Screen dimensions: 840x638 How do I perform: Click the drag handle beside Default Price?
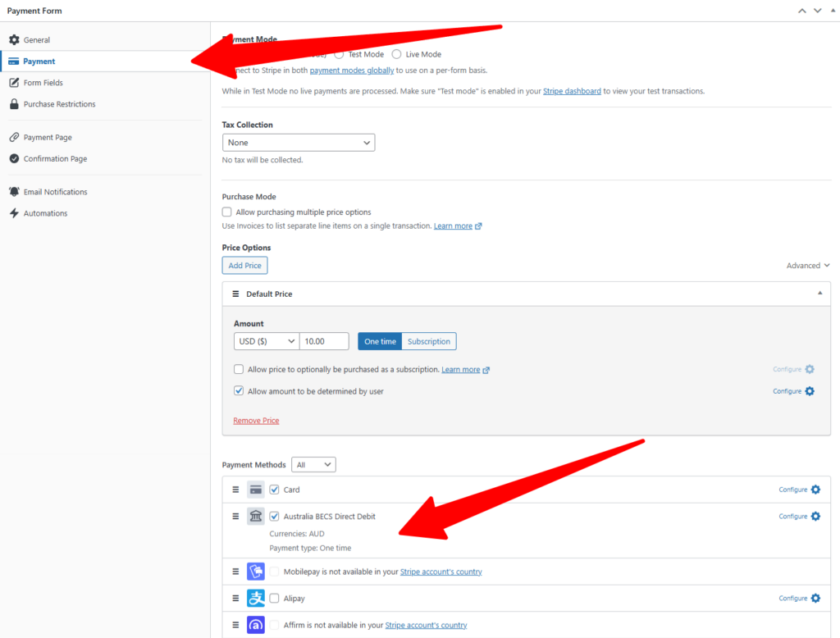click(235, 294)
